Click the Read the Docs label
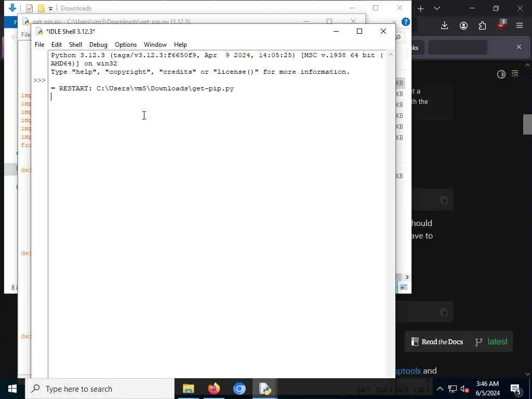Screen dimensions: 532x399 point(442,342)
